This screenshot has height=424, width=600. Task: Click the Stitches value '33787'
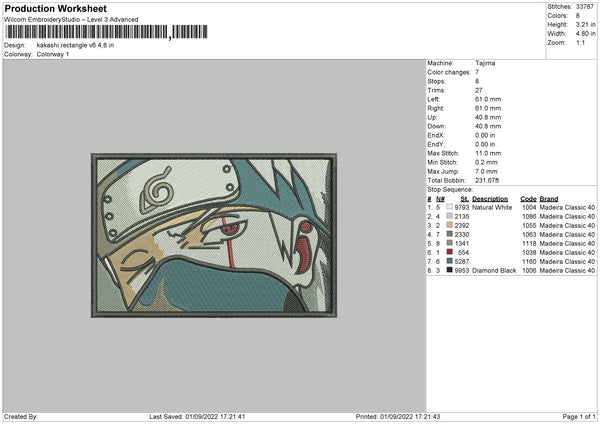[x=585, y=7]
